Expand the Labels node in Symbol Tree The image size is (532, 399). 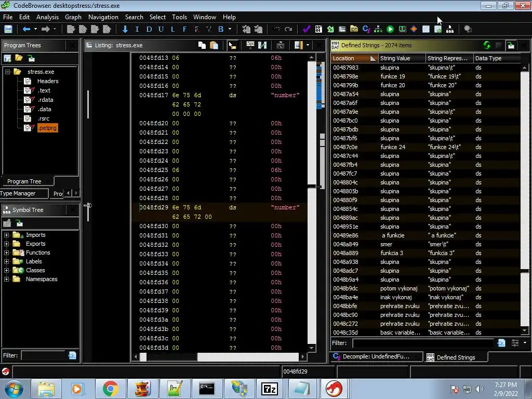(x=6, y=261)
